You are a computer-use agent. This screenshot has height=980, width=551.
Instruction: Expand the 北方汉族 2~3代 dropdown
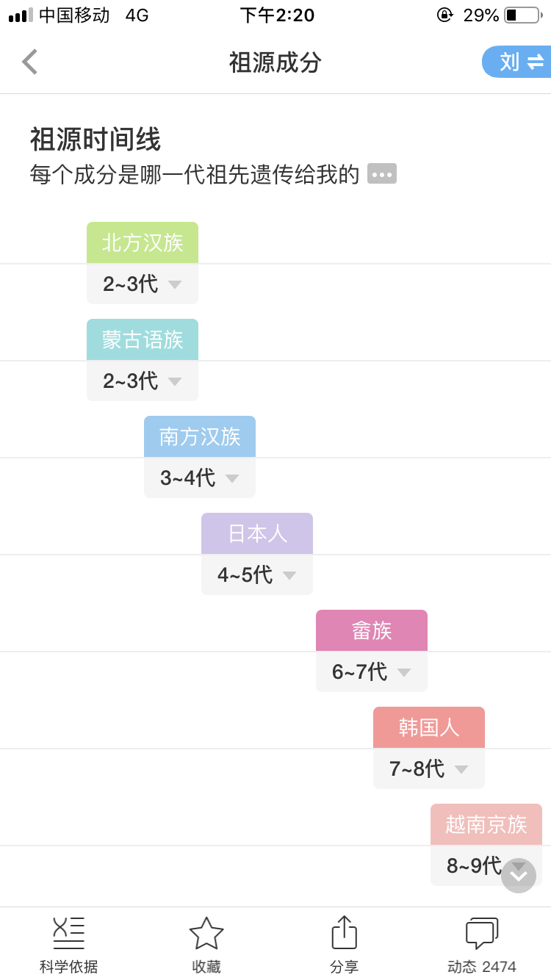point(143,284)
